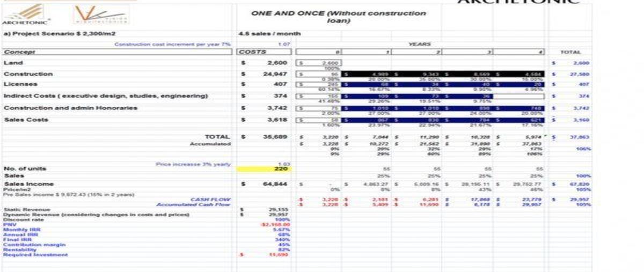Select the Sales Income total 67,820
644x272 pixels.
581,184
